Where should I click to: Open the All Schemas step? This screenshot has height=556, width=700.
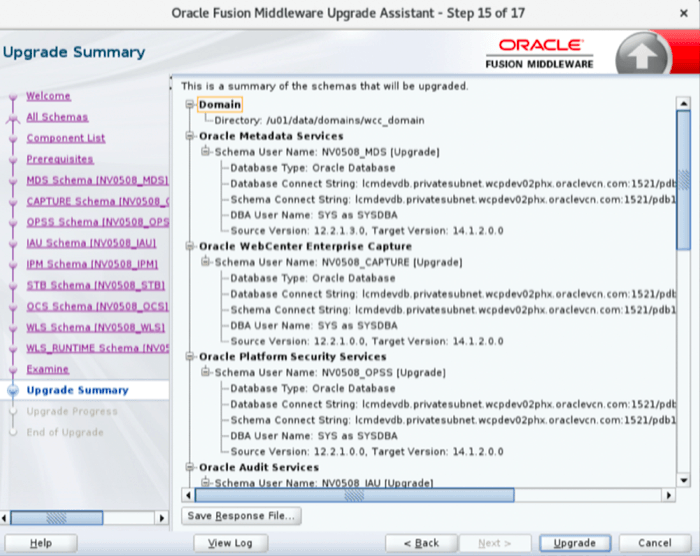(x=57, y=117)
